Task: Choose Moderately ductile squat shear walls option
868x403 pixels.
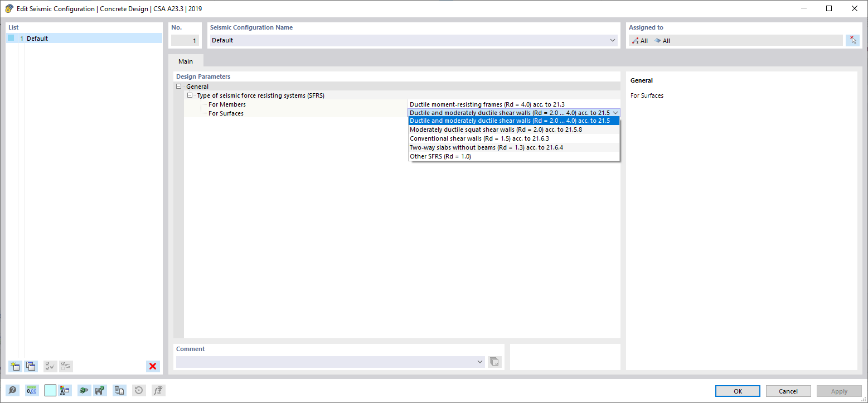Action: pos(513,129)
